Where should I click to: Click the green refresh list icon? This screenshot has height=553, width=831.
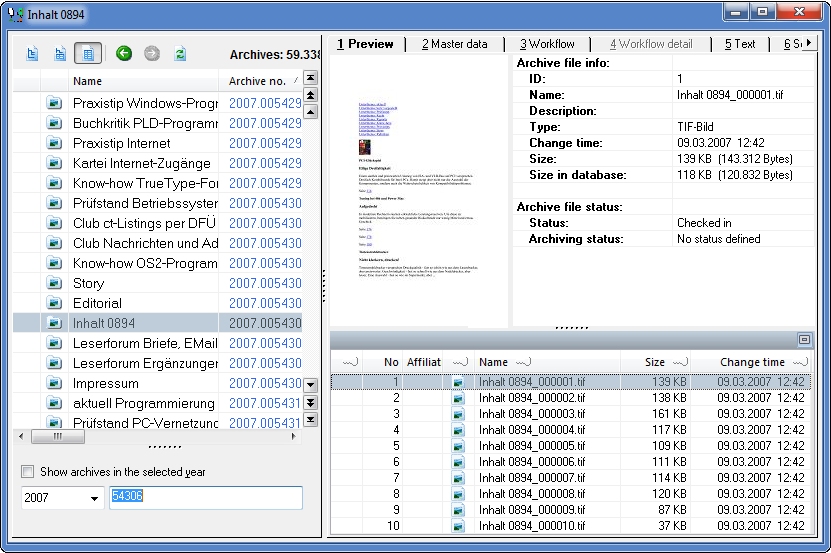[x=180, y=54]
